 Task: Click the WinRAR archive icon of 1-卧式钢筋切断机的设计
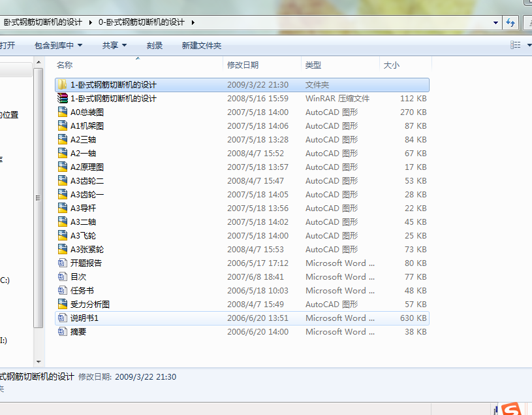[63, 98]
